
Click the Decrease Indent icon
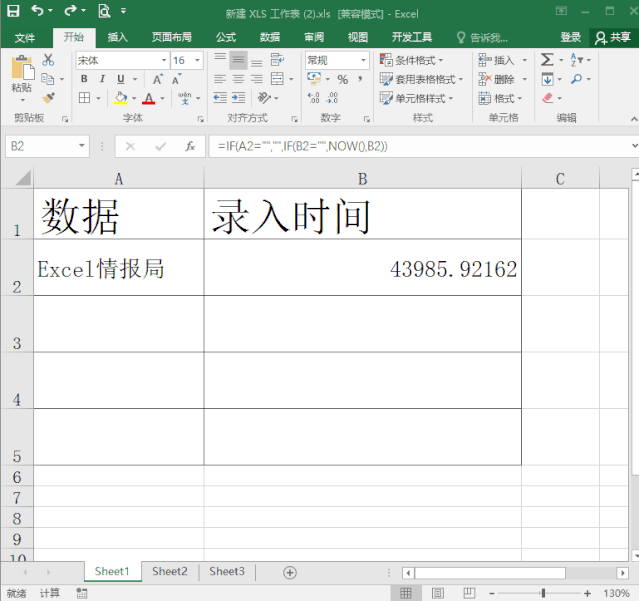220,98
